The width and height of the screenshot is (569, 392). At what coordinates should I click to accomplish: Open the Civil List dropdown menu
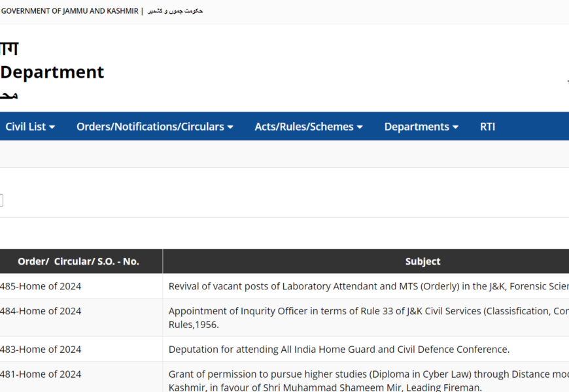point(30,127)
